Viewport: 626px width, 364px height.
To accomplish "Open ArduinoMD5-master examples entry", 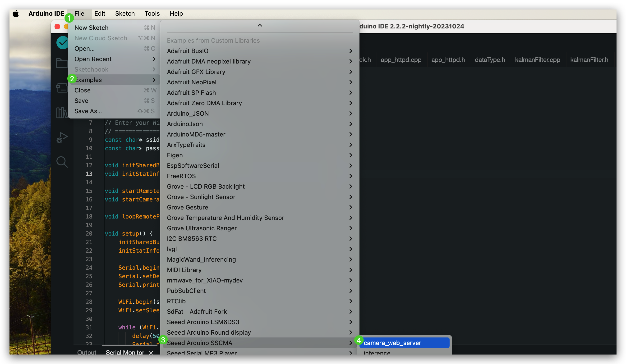I will pyautogui.click(x=260, y=134).
